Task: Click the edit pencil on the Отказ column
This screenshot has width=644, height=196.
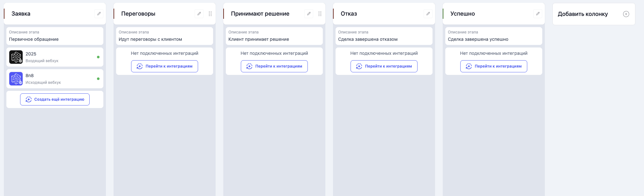Action: (x=428, y=13)
